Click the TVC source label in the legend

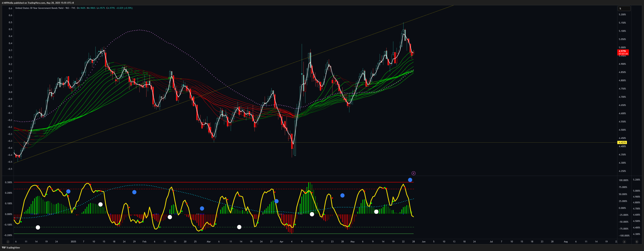(x=73, y=8)
